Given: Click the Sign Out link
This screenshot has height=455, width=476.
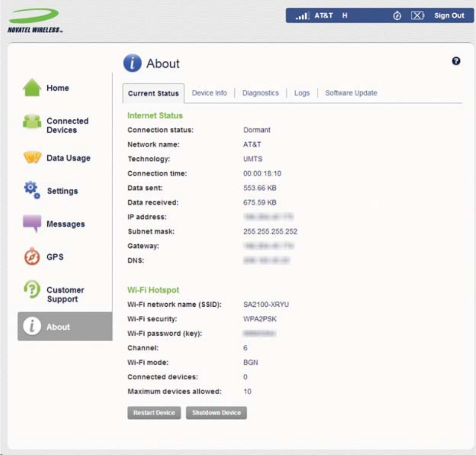Looking at the screenshot, I should click(449, 15).
